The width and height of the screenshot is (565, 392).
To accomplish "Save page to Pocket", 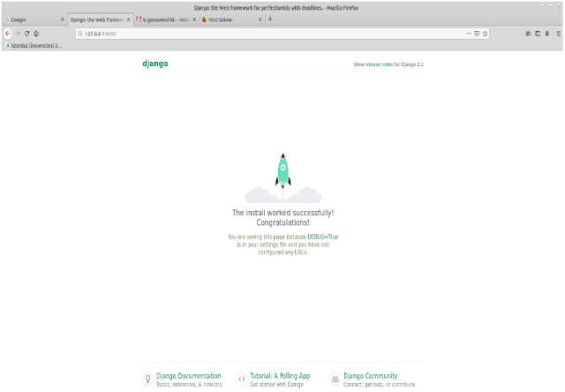I will coord(477,34).
